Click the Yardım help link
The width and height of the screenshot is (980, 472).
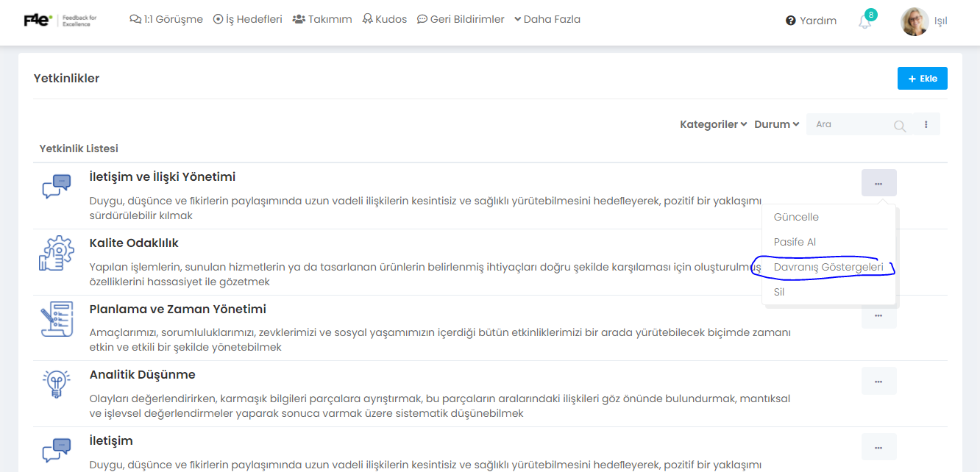(x=812, y=21)
